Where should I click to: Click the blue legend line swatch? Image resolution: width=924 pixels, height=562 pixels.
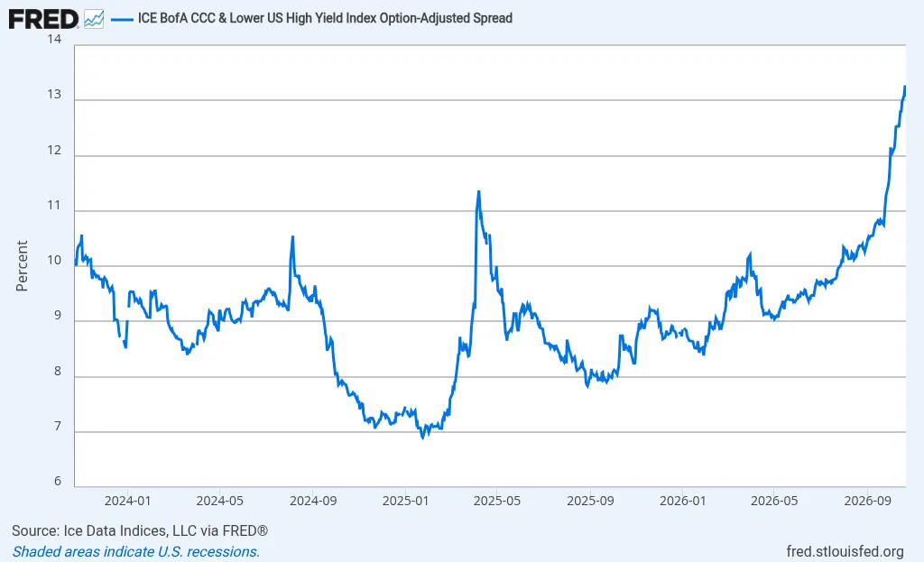[122, 20]
